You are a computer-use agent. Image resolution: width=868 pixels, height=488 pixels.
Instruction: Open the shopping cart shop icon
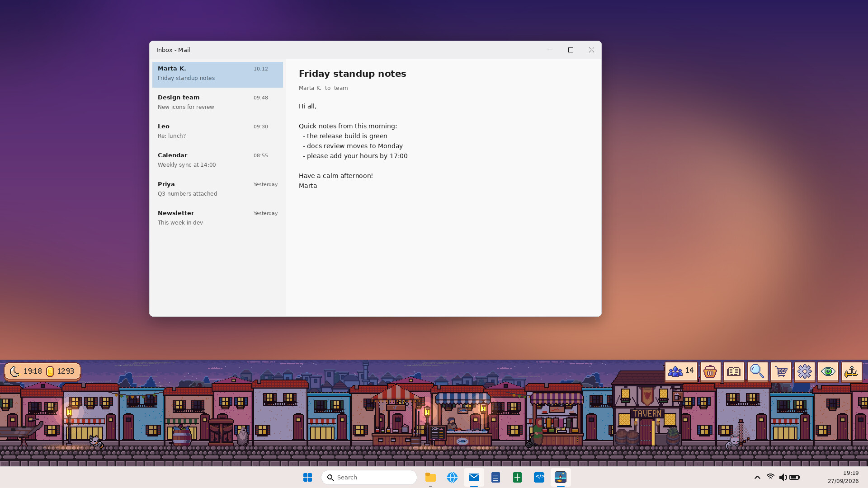click(x=781, y=371)
